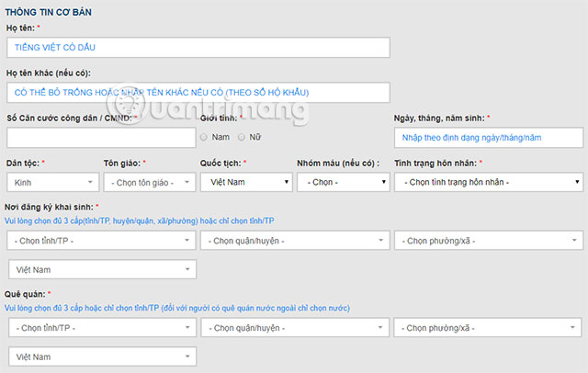Click the Tình trạng hôn nhân label
Image resolution: width=588 pixels, height=373 pixels.
[435, 163]
